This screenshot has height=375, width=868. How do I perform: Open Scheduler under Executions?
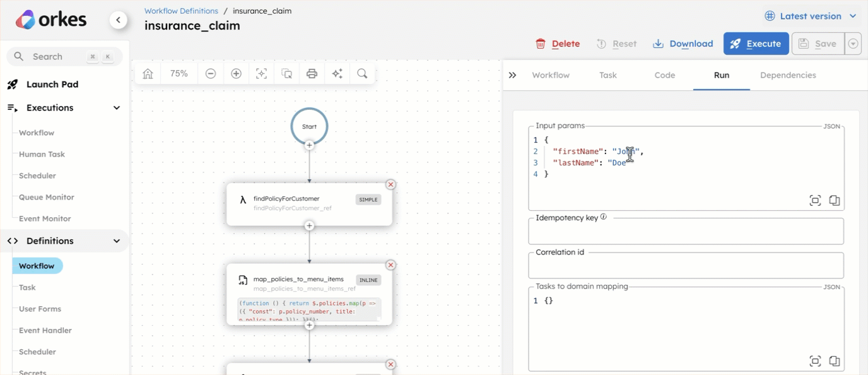pos(37,176)
